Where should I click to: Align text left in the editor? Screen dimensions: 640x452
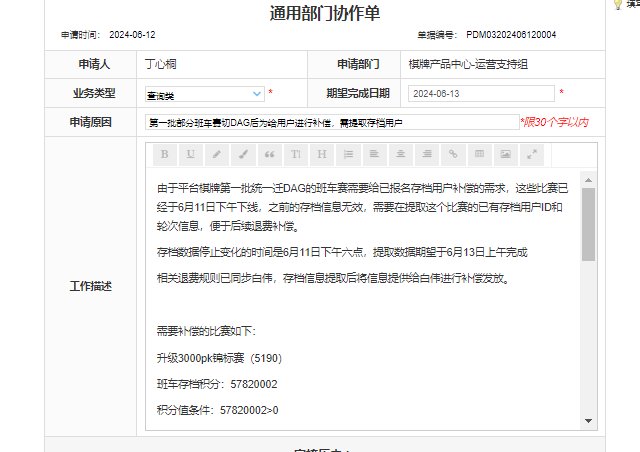374,154
